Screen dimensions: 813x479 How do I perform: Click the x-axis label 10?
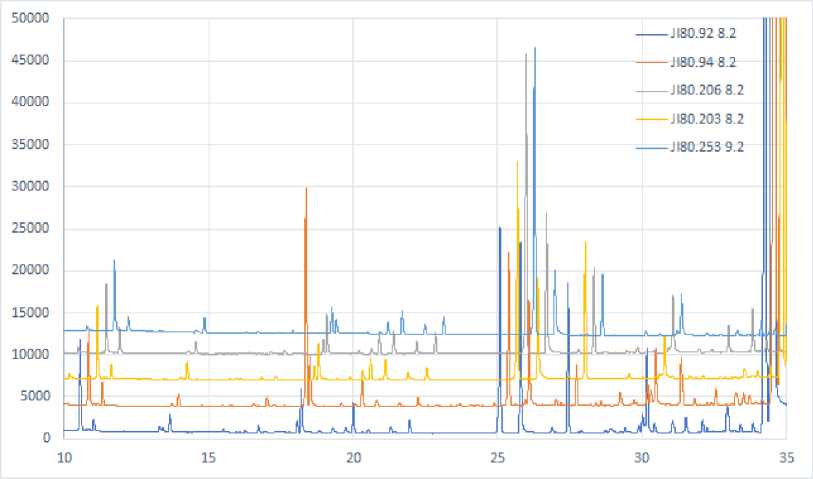tap(64, 458)
